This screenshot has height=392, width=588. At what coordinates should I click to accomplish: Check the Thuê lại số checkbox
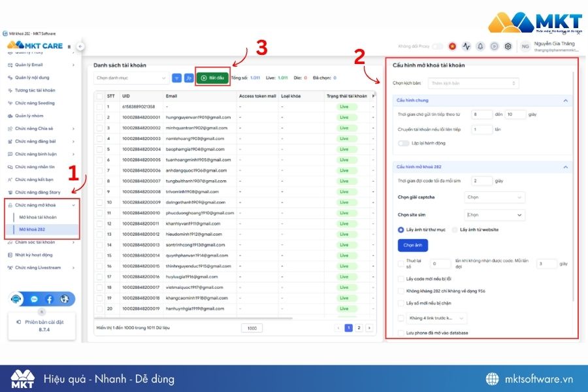[400, 263]
